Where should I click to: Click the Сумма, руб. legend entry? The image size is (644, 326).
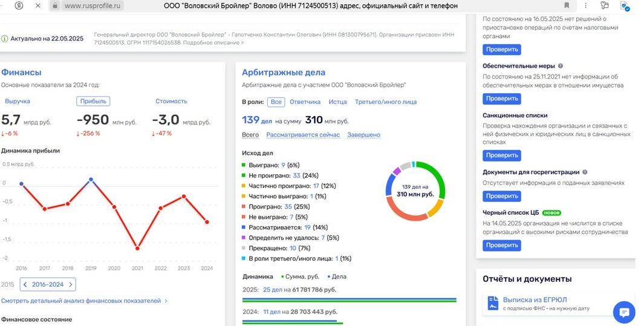point(301,276)
